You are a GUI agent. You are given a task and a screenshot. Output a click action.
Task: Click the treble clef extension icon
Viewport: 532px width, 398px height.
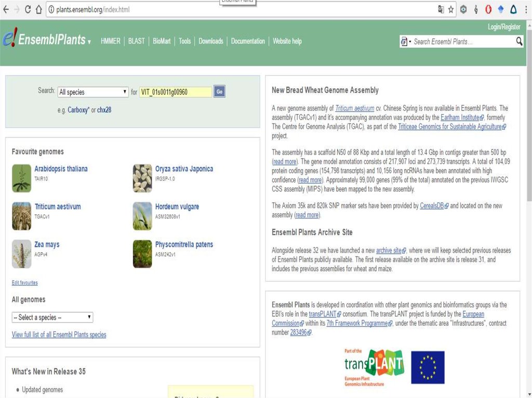(x=476, y=9)
